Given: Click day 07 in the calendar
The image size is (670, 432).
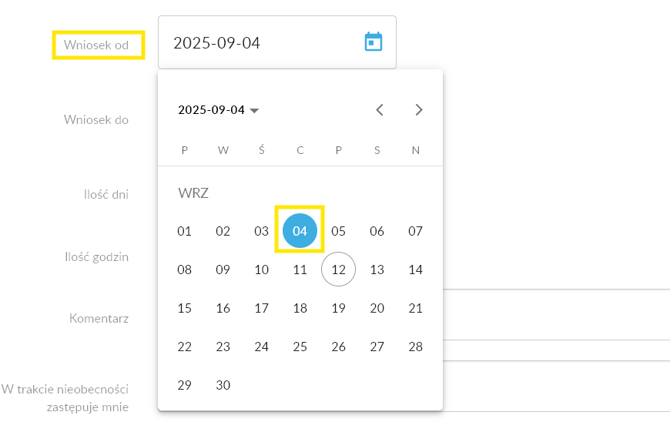Looking at the screenshot, I should pos(415,231).
